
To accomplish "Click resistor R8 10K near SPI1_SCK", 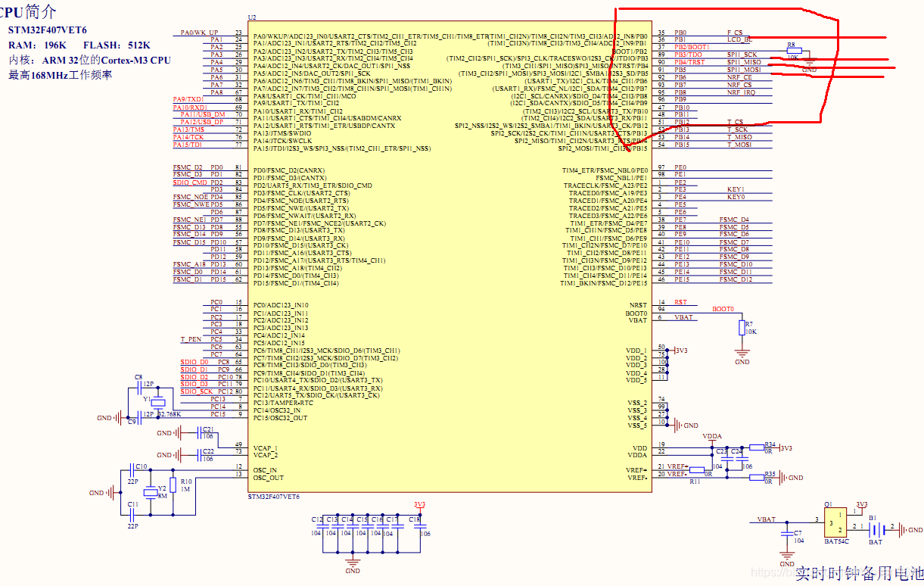I will (795, 51).
